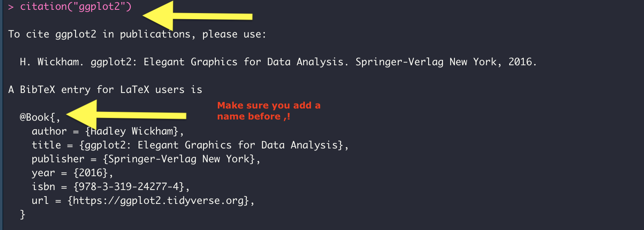Click the "A BibTeX entry for LaTeX users" line
This screenshot has width=644, height=230.
coord(105,90)
